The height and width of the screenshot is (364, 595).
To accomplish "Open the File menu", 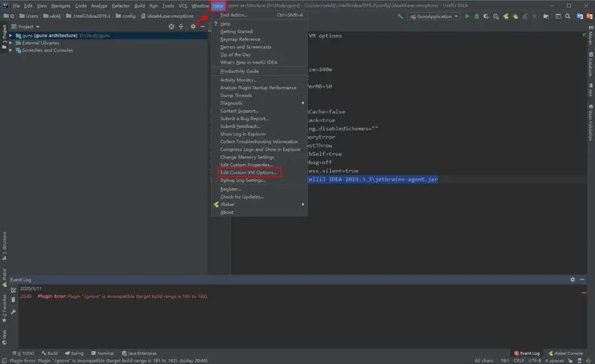I will [16, 6].
